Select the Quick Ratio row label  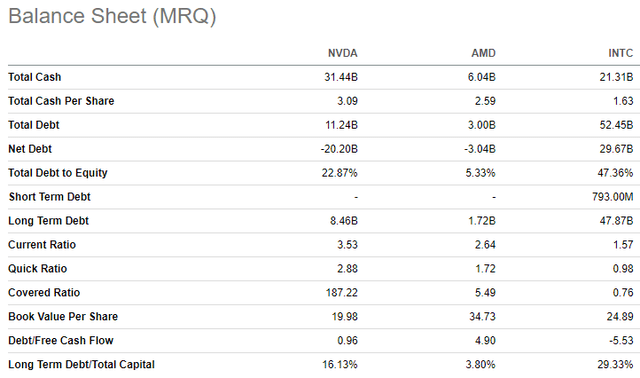click(x=38, y=269)
